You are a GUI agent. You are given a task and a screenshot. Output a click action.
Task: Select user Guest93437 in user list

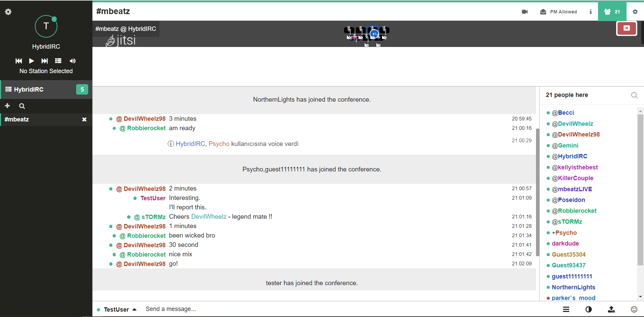569,265
